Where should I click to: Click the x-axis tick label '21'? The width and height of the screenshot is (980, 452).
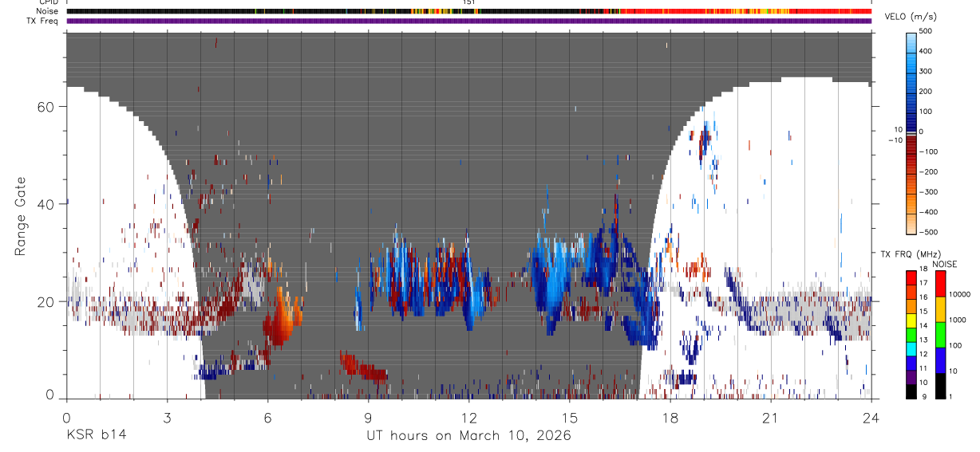[771, 418]
